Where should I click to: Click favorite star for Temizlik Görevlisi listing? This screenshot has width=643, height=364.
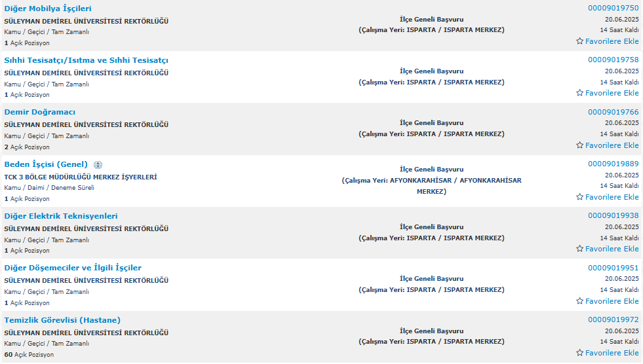[579, 352]
